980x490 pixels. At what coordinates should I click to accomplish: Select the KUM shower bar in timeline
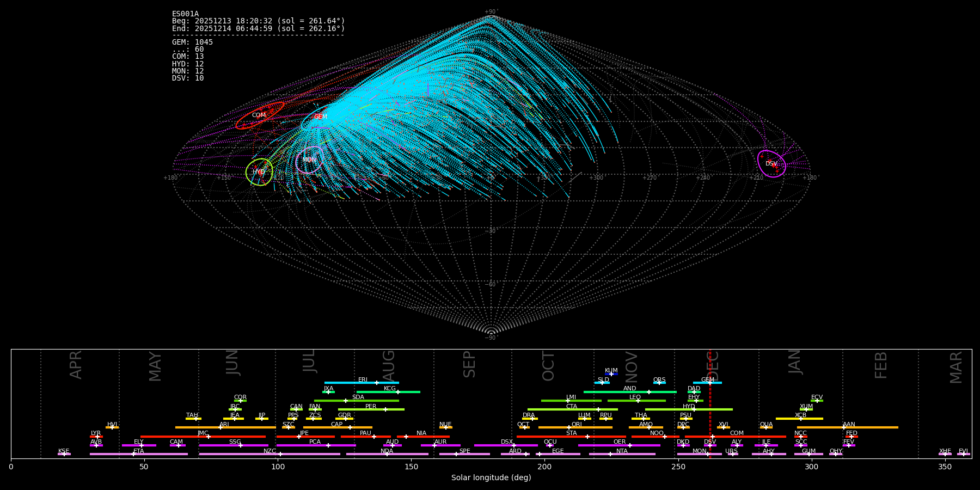click(x=611, y=374)
